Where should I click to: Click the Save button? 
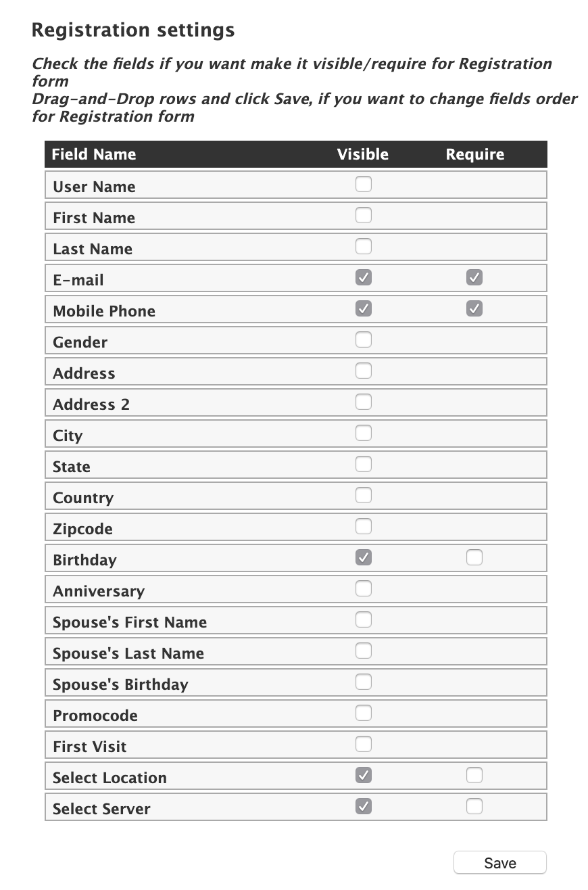(x=499, y=862)
